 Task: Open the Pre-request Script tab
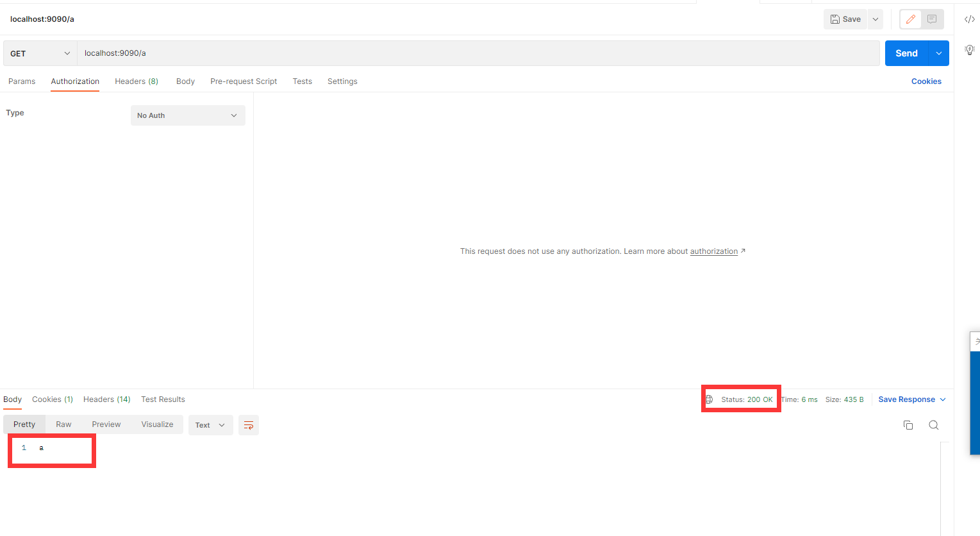point(244,81)
